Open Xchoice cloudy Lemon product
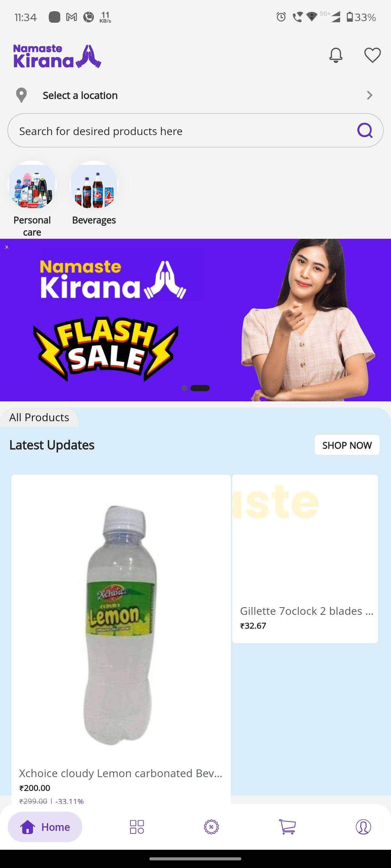The height and width of the screenshot is (868, 391). 121,639
